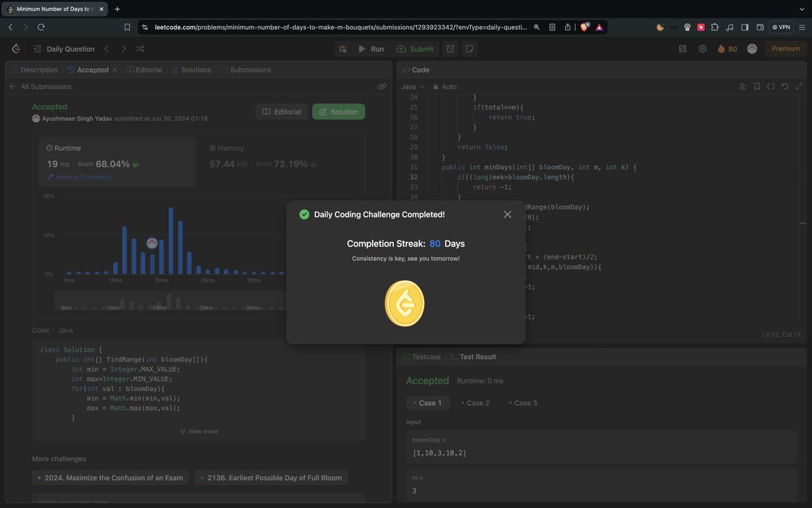Run the code

coord(371,49)
